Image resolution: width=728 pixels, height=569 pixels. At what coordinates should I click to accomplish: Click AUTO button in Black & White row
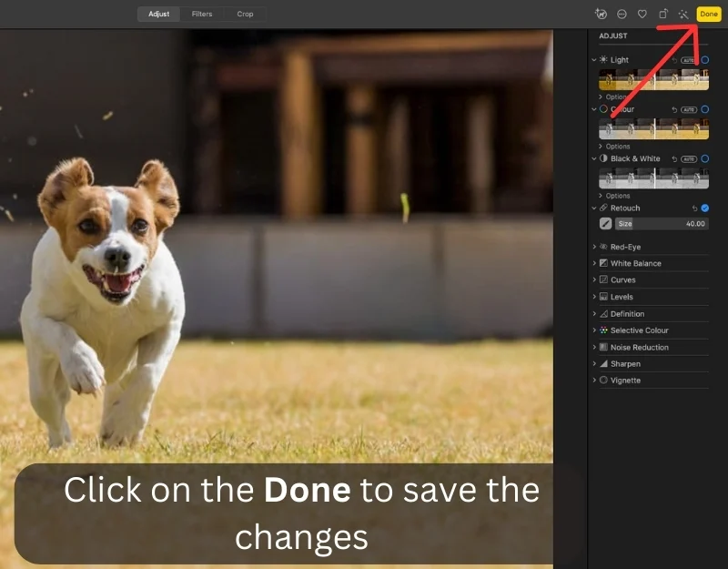689,158
